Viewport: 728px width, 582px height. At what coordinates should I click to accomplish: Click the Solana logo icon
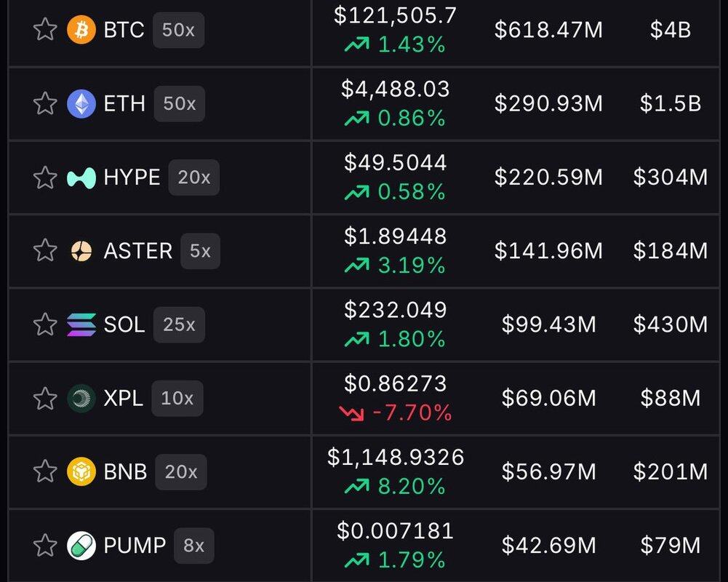point(81,324)
